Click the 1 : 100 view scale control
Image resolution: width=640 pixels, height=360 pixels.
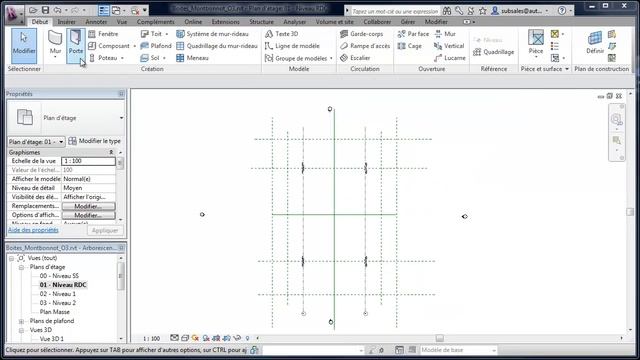click(x=151, y=338)
